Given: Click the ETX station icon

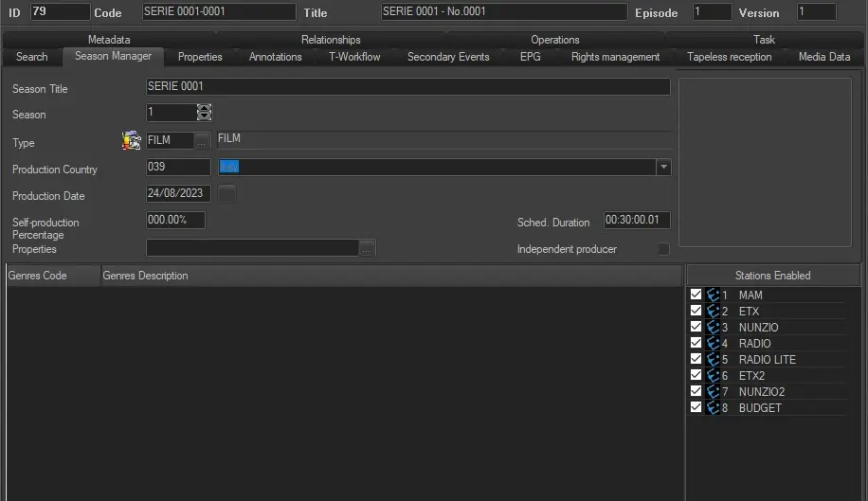Looking at the screenshot, I should (x=713, y=312).
